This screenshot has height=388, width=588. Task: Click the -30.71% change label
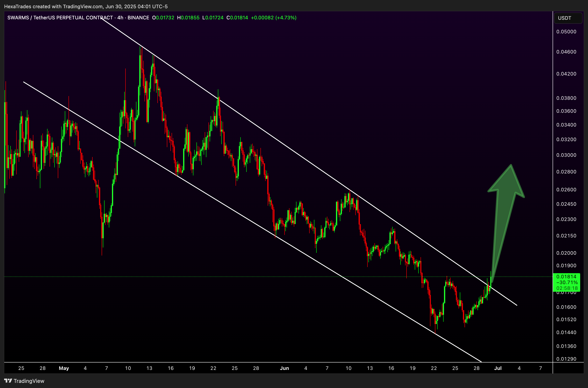click(x=567, y=282)
